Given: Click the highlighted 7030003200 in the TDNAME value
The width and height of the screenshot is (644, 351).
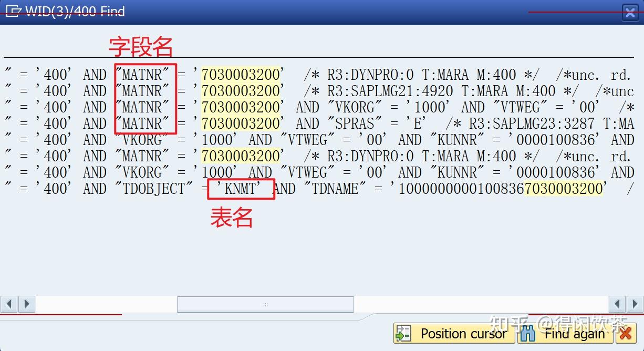Looking at the screenshot, I should coord(563,188).
